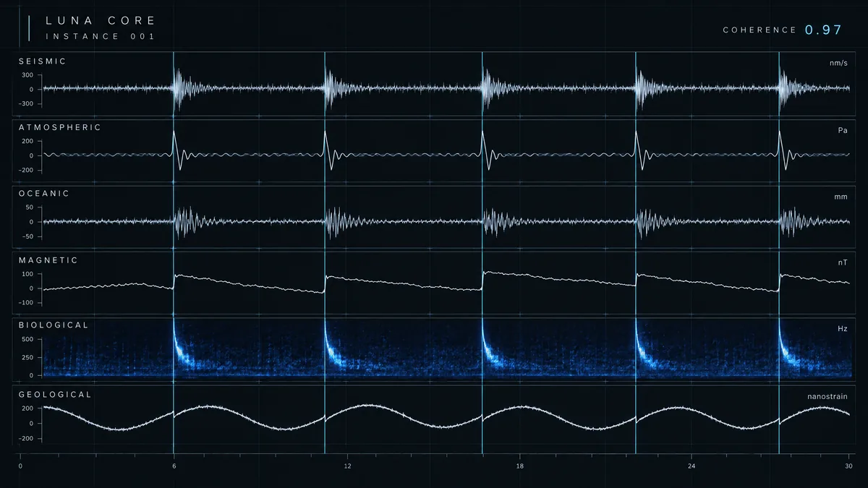Click the LUNA CORE title
Image resolution: width=868 pixels, height=488 pixels.
[x=101, y=20]
